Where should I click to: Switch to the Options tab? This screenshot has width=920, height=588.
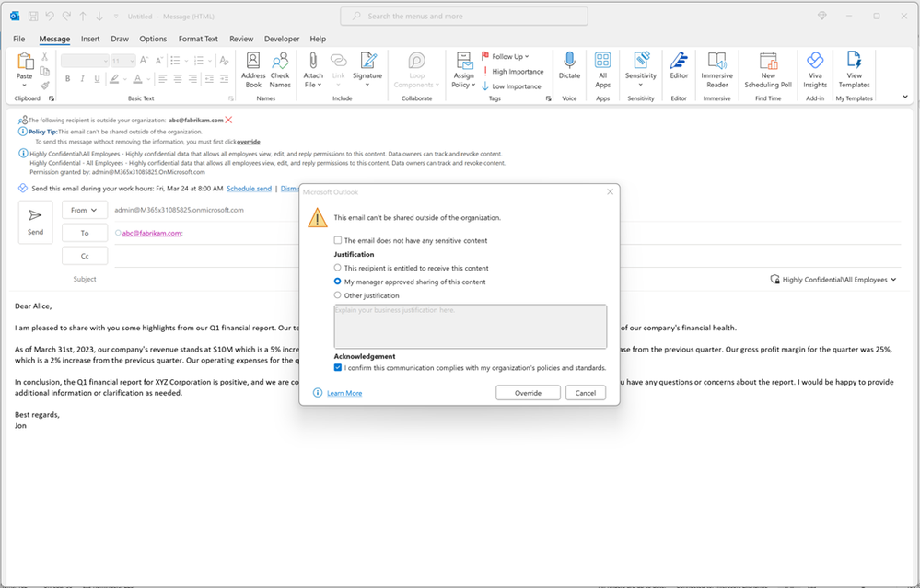point(153,39)
